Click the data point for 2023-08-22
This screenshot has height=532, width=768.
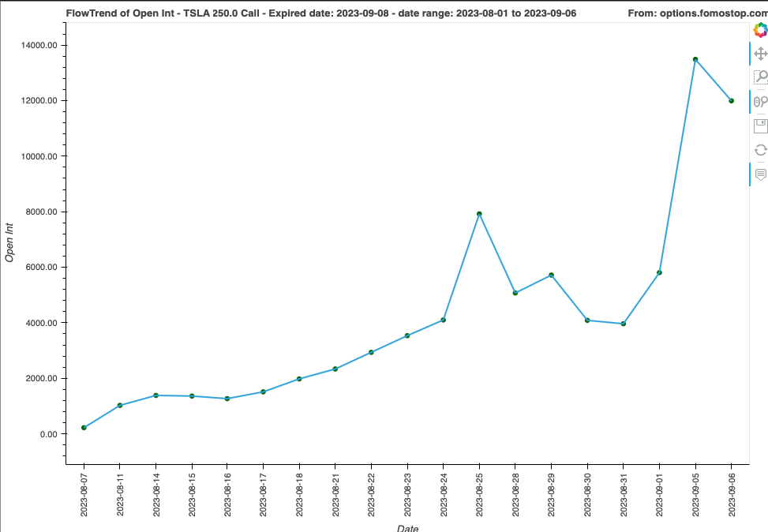click(x=371, y=352)
